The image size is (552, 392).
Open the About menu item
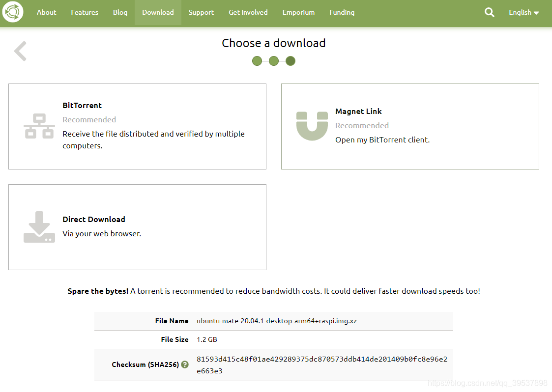(47, 12)
